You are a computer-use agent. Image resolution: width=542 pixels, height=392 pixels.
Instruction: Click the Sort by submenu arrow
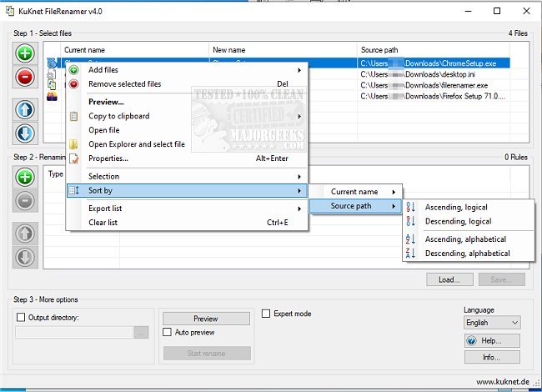click(x=299, y=191)
